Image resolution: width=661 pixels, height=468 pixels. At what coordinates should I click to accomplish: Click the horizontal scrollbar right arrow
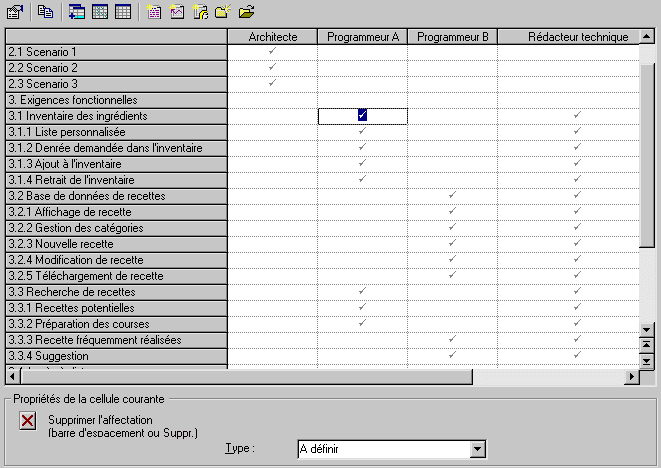click(631, 377)
